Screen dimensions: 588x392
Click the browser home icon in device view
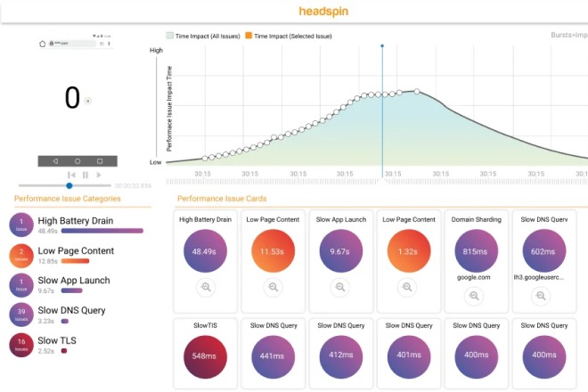pos(42,43)
